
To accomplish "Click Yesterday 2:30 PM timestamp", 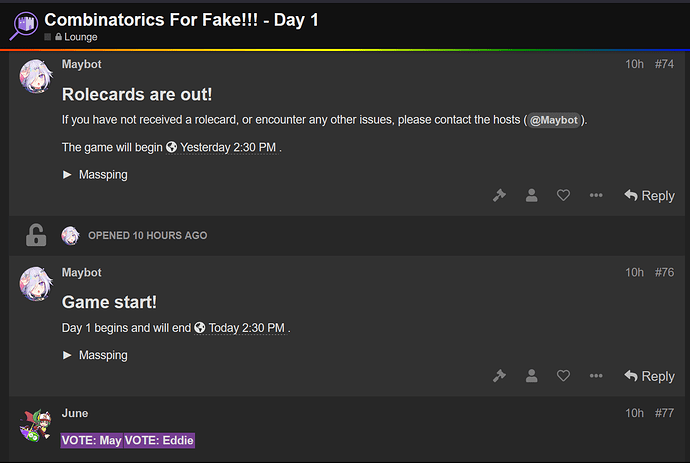I will [222, 147].
